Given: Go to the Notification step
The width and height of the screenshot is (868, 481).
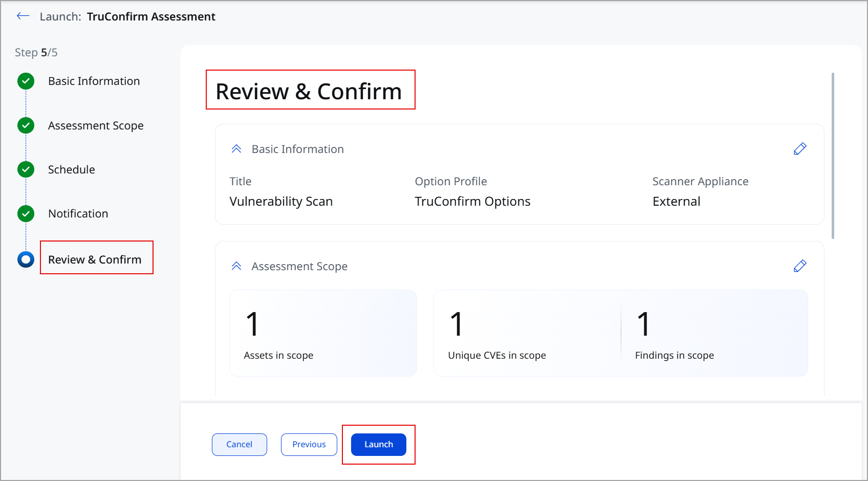Looking at the screenshot, I should click(78, 213).
